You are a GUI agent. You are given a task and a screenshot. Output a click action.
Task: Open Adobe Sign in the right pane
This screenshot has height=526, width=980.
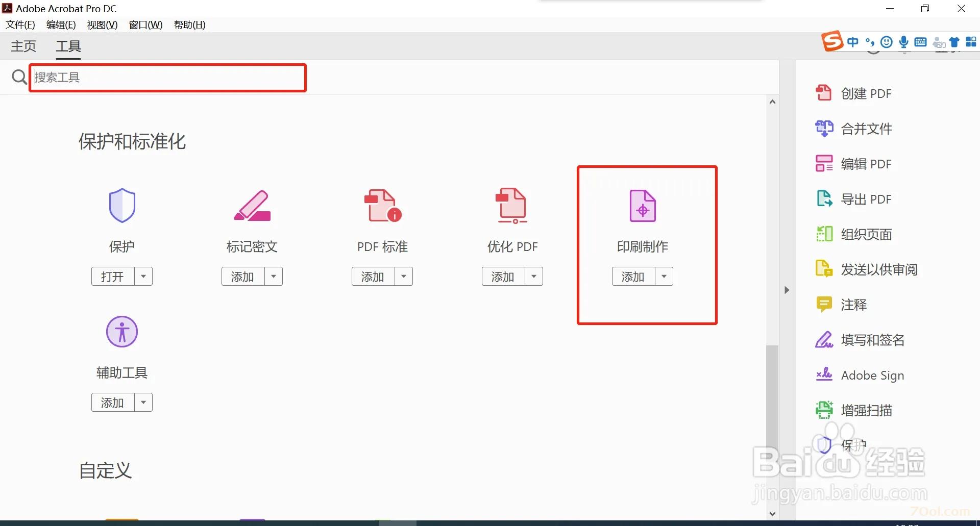coord(860,375)
